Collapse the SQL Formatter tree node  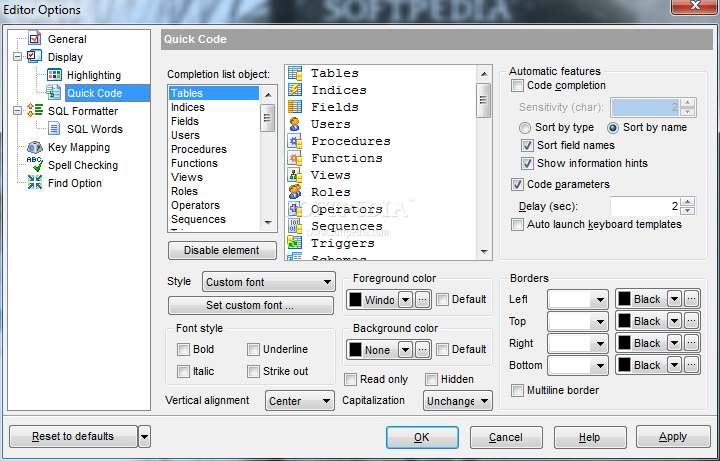click(x=17, y=111)
